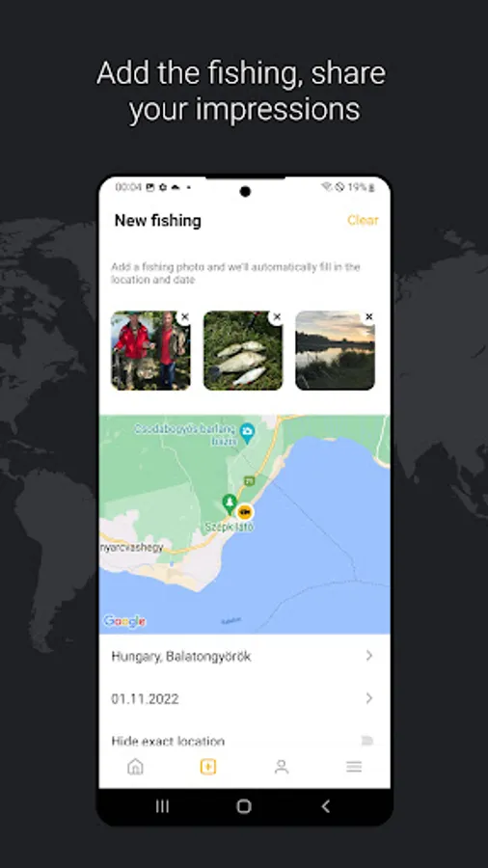The height and width of the screenshot is (868, 488).
Task: Open the hamburger menu tab
Action: [x=354, y=767]
